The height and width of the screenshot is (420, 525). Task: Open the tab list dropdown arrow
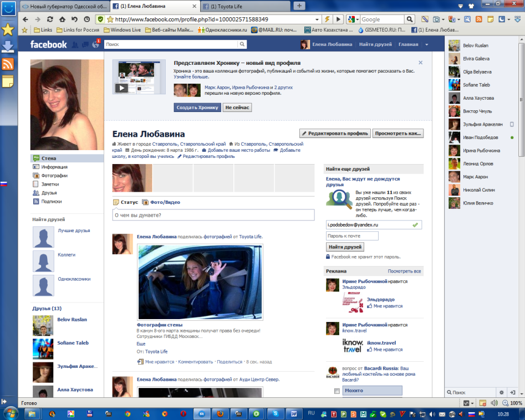click(461, 6)
